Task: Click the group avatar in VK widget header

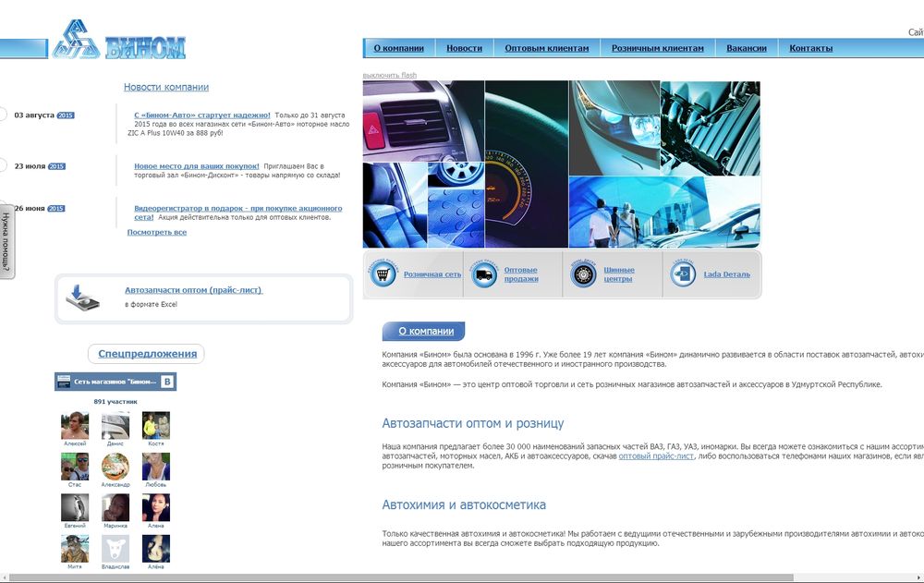Action: 64,382
